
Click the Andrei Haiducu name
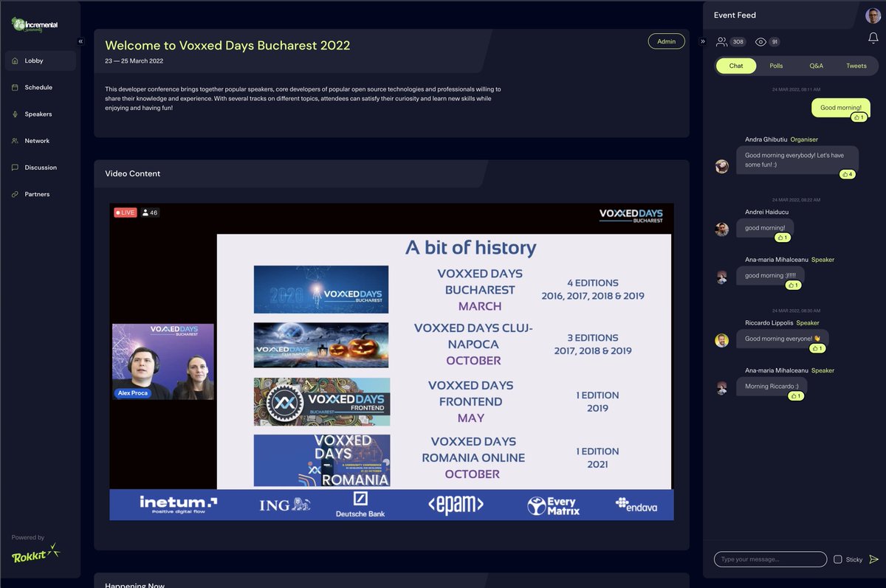[x=765, y=212]
